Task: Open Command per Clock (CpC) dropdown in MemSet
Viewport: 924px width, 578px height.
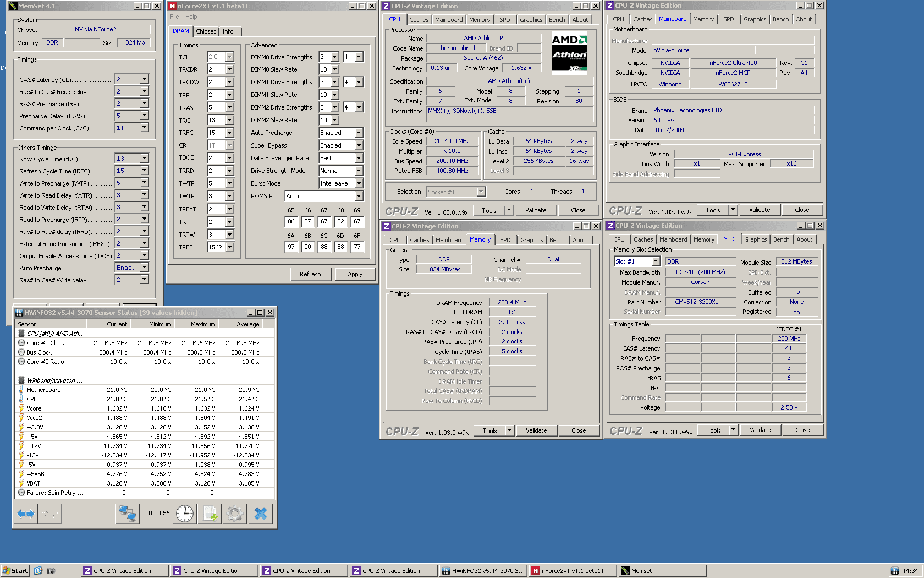Action: tap(144, 128)
